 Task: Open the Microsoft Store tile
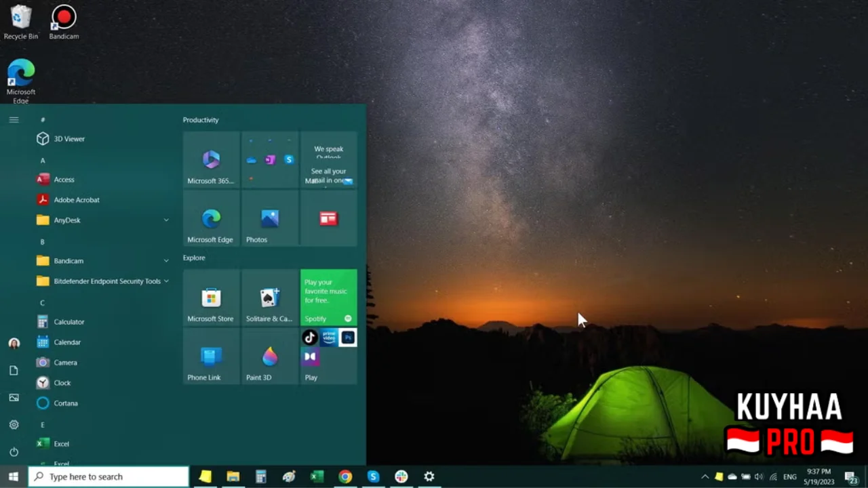pos(212,298)
